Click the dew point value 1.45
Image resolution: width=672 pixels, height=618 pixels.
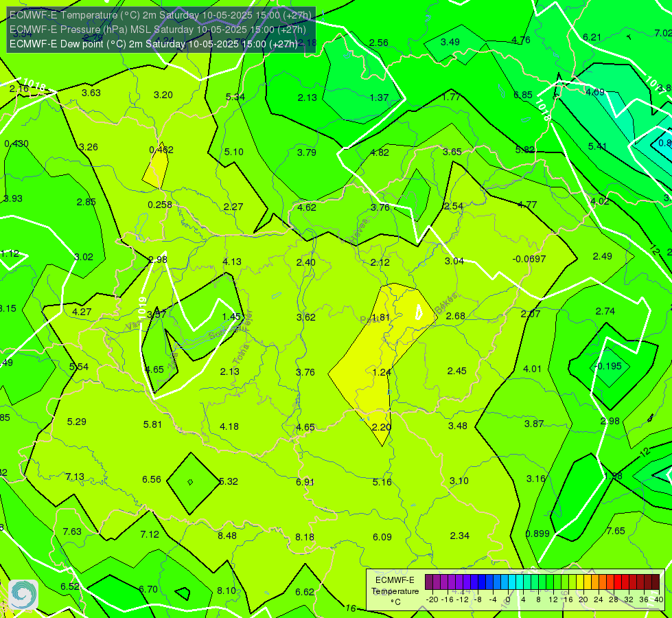tap(231, 317)
